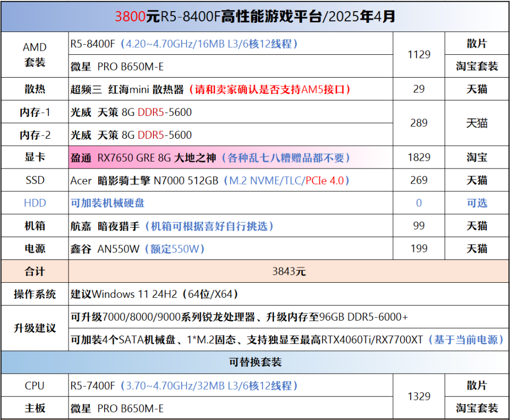The width and height of the screenshot is (510, 420).
Task: Select the "AMD 套装" category cell
Action: 35,55
